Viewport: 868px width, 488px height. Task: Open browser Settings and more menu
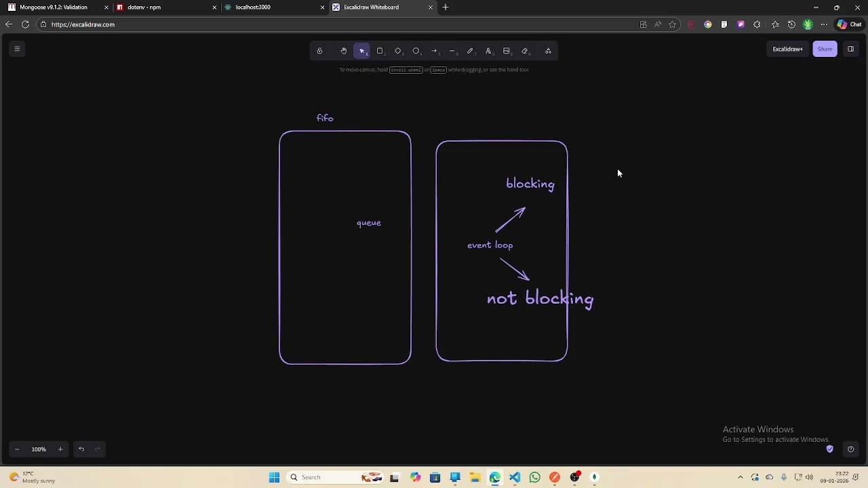click(x=824, y=24)
